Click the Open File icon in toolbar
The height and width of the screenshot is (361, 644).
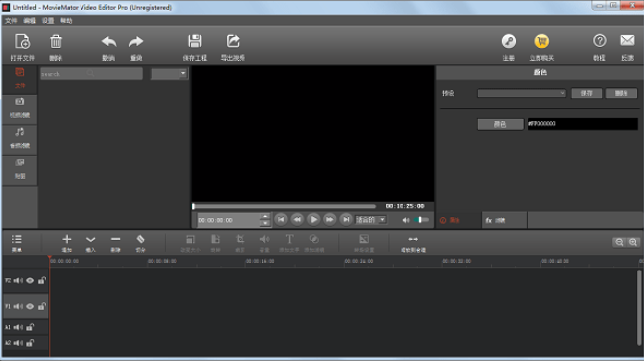pyautogui.click(x=22, y=42)
